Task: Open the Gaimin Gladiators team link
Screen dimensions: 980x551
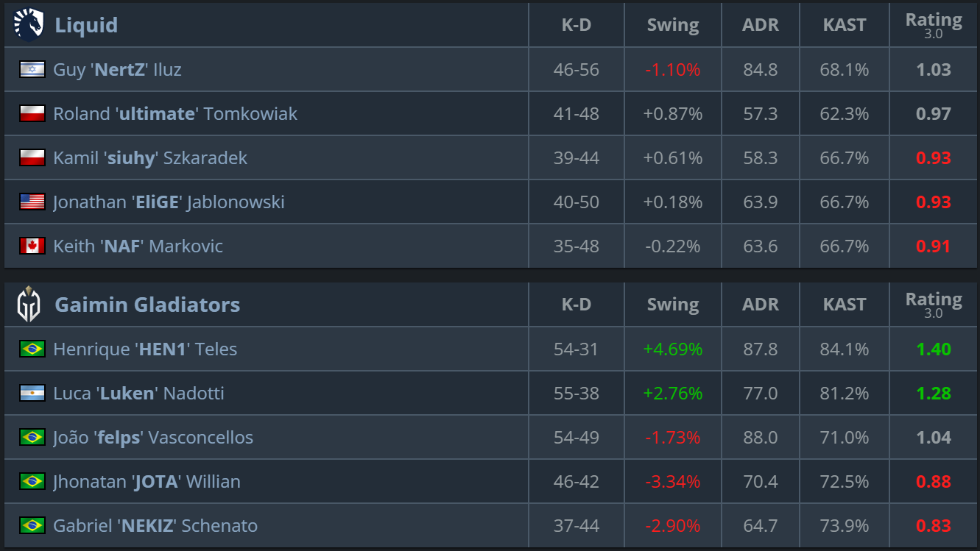Action: 147,305
